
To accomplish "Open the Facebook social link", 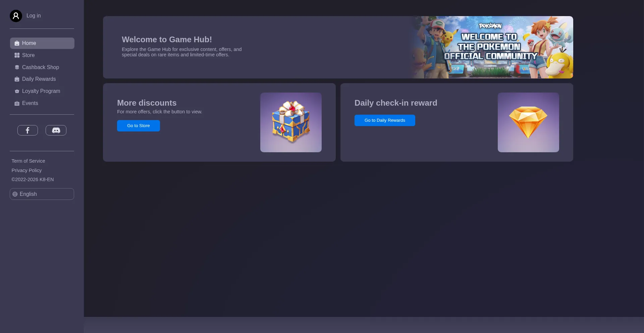I will pos(28,130).
